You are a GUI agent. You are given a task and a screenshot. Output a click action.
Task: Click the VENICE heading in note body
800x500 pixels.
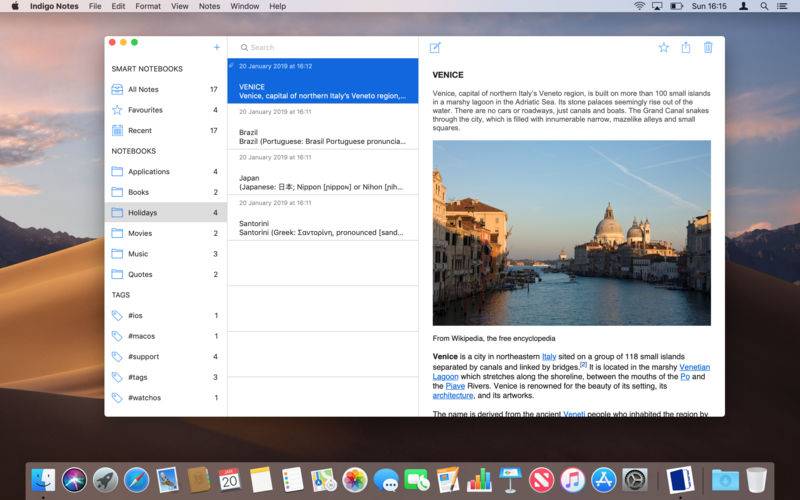(x=448, y=74)
